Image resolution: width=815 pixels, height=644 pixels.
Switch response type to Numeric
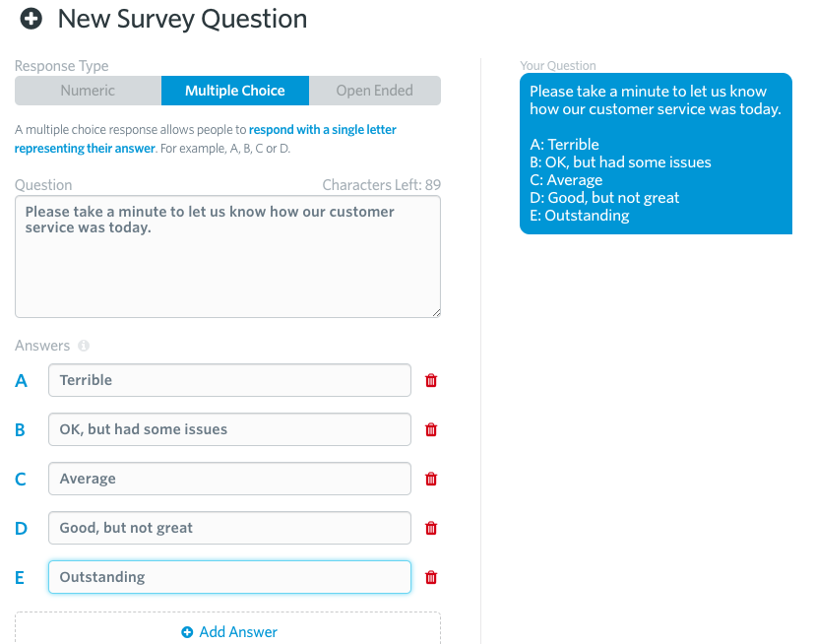tap(88, 91)
